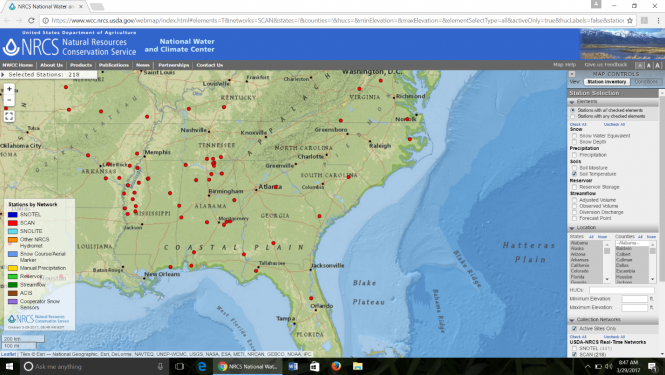Click the HUCs input field
The height and width of the screenshot is (375, 665).
point(622,290)
